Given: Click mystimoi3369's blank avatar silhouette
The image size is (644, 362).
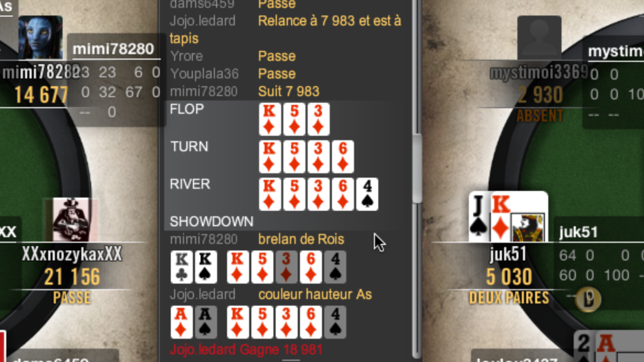Looking at the screenshot, I should point(539,38).
